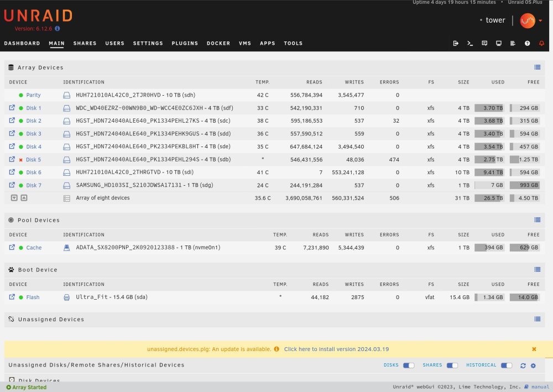553x392 pixels.
Task: Browse Disk 1 via its open icon
Action: tap(12, 107)
